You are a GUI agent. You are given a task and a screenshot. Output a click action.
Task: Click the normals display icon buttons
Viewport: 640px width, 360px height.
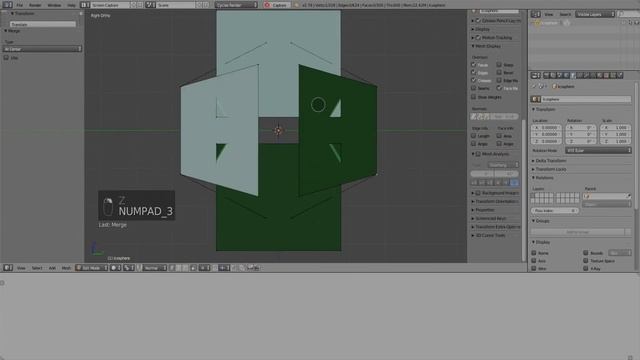[480, 116]
